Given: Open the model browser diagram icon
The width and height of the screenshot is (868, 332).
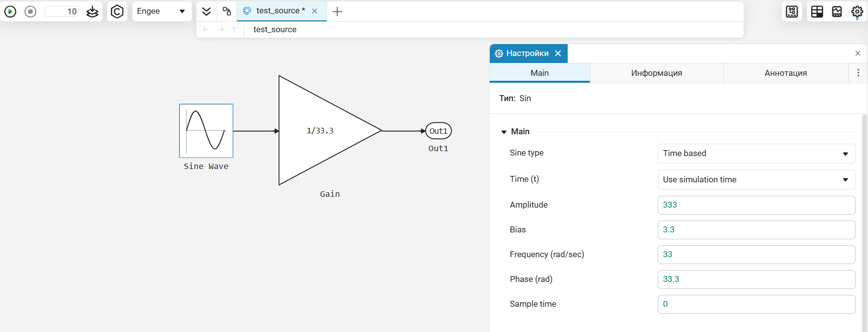Looking at the screenshot, I should tap(792, 11).
